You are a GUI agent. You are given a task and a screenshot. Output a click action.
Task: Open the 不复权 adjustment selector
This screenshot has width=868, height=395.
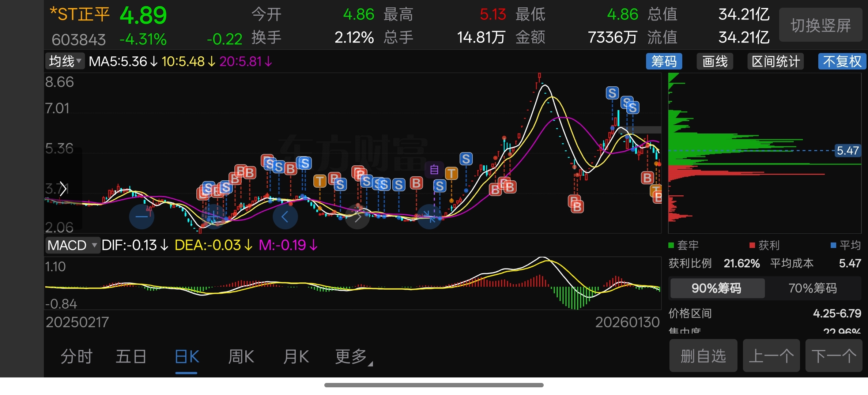842,61
